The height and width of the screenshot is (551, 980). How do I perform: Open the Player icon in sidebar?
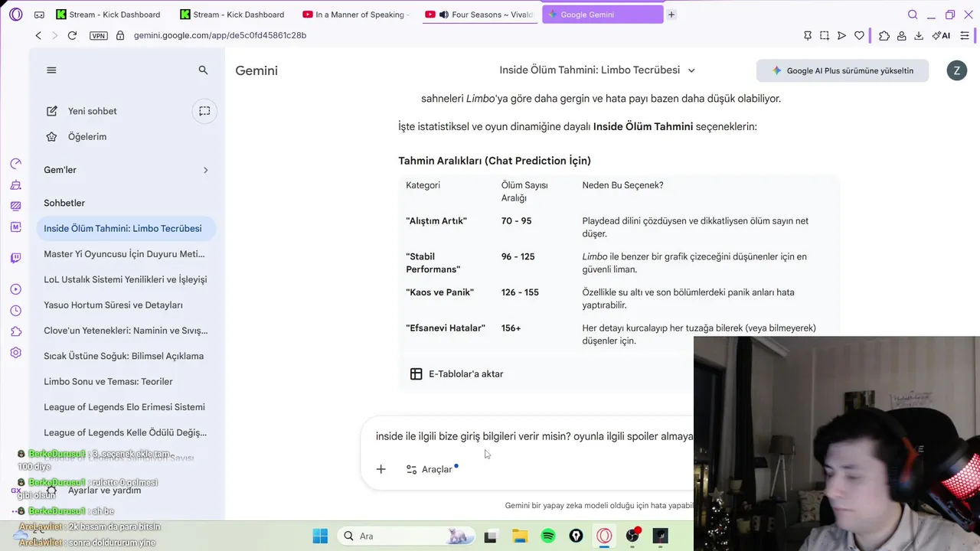16,289
